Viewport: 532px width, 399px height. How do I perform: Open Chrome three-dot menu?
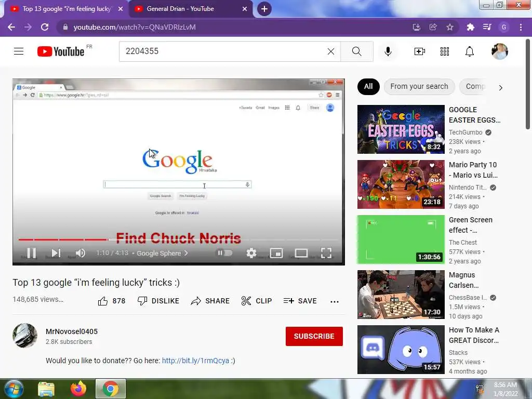(x=521, y=27)
